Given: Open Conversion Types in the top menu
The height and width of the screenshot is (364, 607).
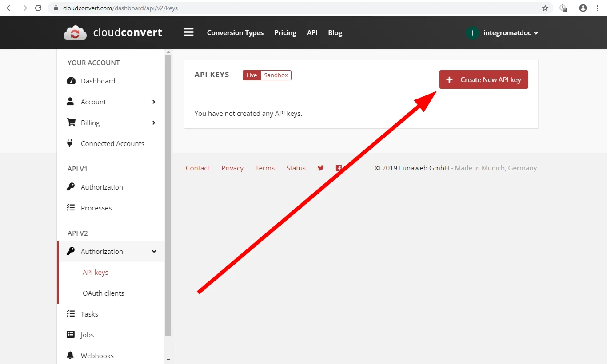Looking at the screenshot, I should 235,33.
